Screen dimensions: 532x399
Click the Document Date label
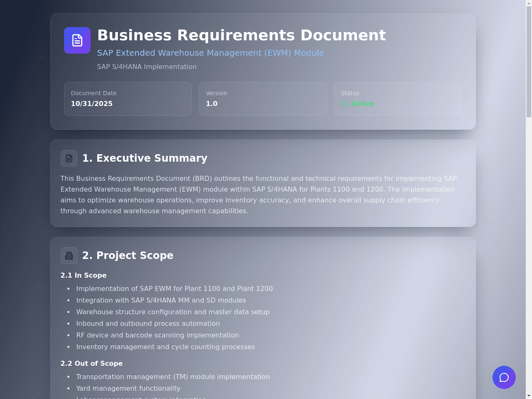coord(94,93)
